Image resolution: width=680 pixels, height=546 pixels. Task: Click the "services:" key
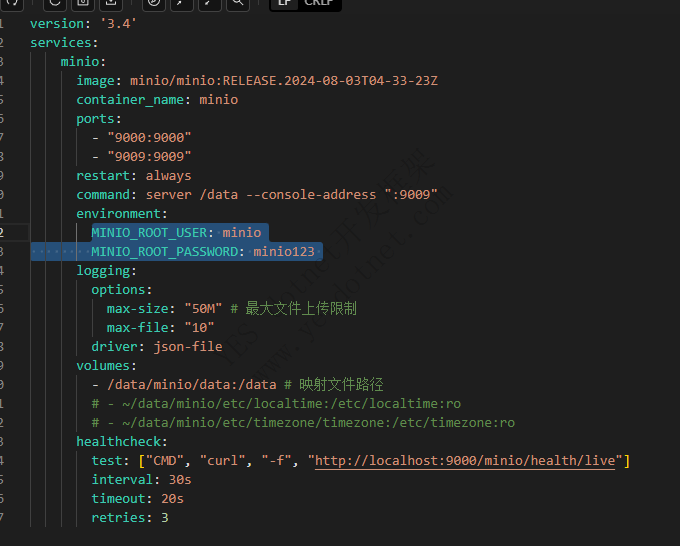tap(64, 43)
